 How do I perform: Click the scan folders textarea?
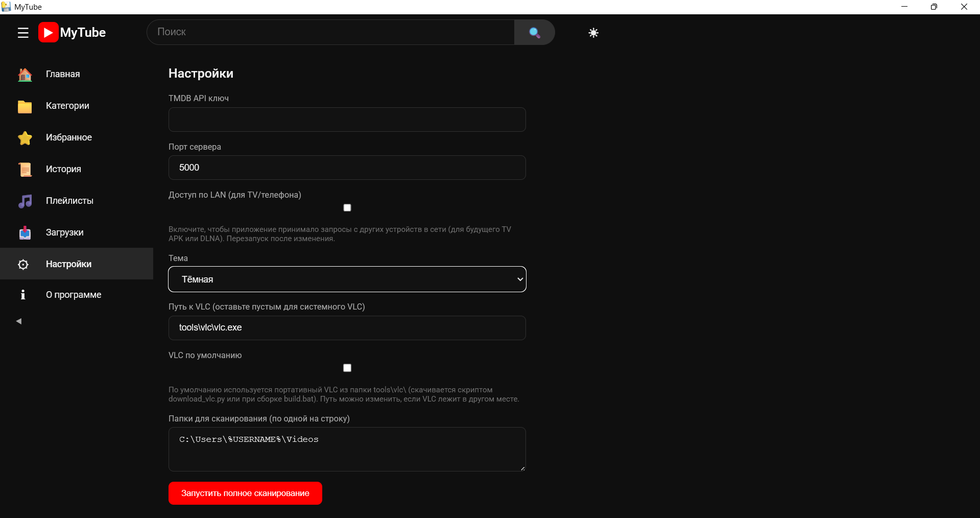point(347,449)
